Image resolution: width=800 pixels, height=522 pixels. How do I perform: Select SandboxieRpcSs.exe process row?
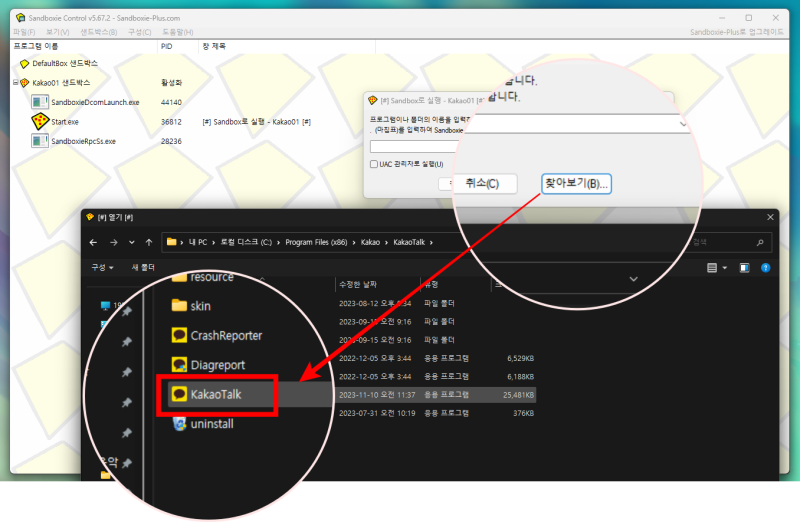click(x=83, y=141)
